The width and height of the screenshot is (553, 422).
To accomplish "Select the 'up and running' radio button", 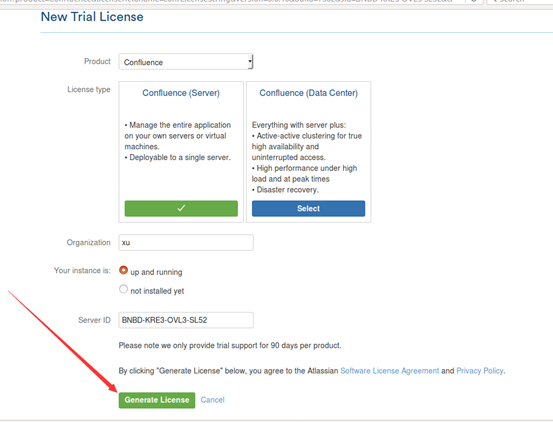I will (123, 270).
